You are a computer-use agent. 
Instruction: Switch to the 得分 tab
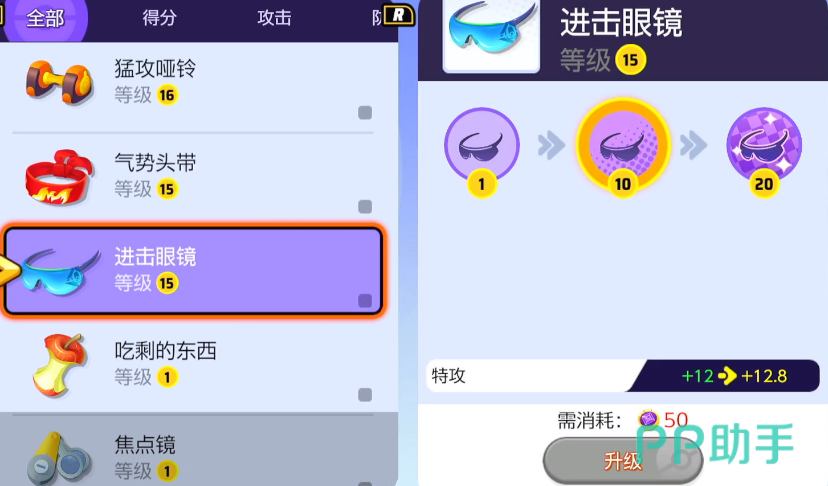tap(159, 18)
